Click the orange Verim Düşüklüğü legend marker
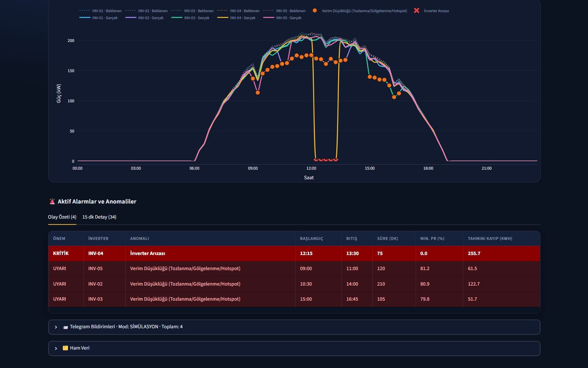This screenshot has width=588, height=368. point(315,11)
